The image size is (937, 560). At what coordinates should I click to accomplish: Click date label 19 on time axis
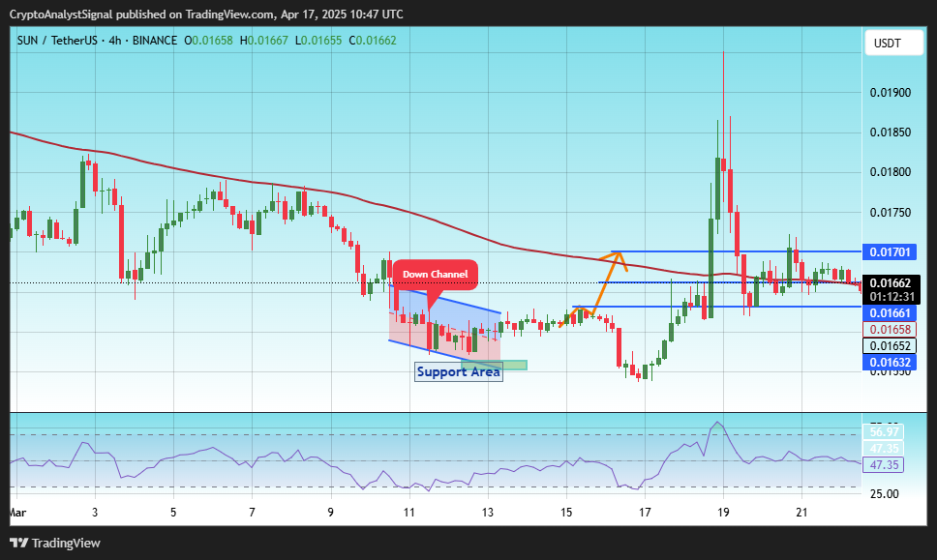(x=724, y=513)
